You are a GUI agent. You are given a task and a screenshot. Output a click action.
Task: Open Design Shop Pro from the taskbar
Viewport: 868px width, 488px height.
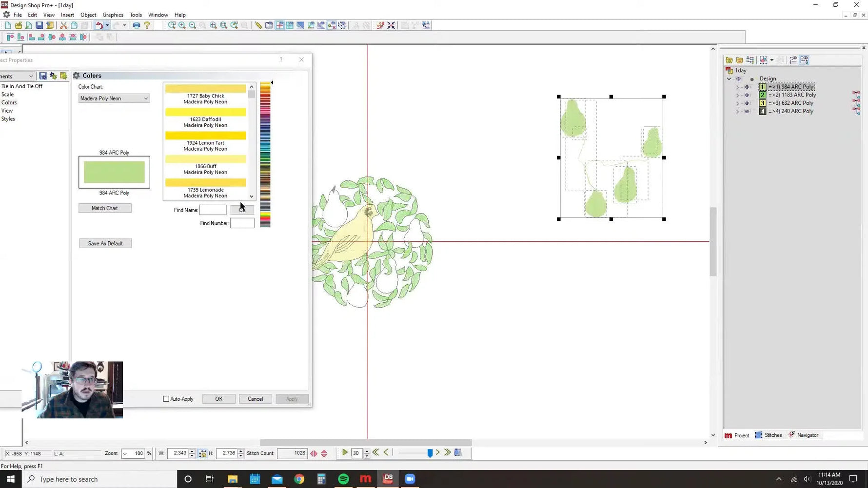pyautogui.click(x=387, y=479)
